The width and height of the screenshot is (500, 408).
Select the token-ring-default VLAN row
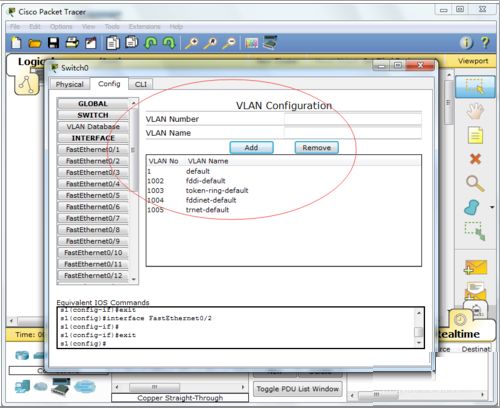coord(283,190)
